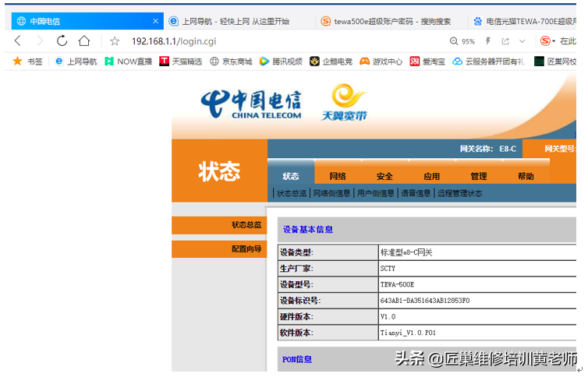The image size is (588, 377).
Task: Open the 游戏中心 bookmark
Action: (x=381, y=62)
